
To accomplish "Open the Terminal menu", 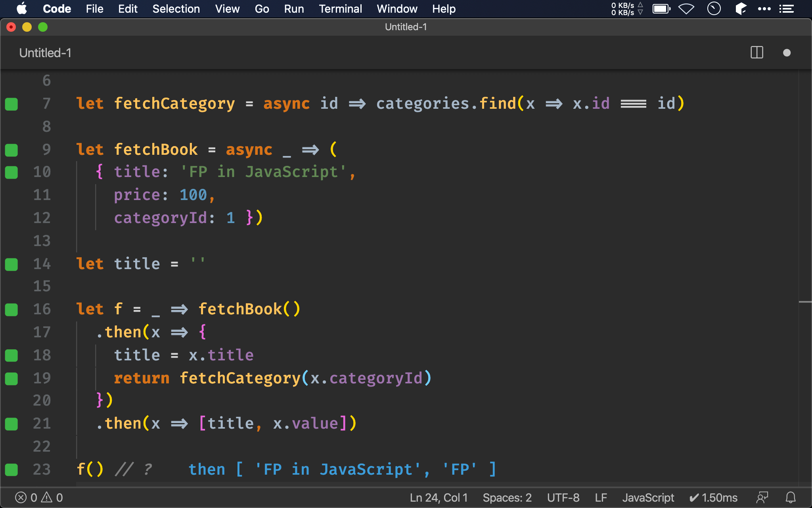I will pos(340,9).
